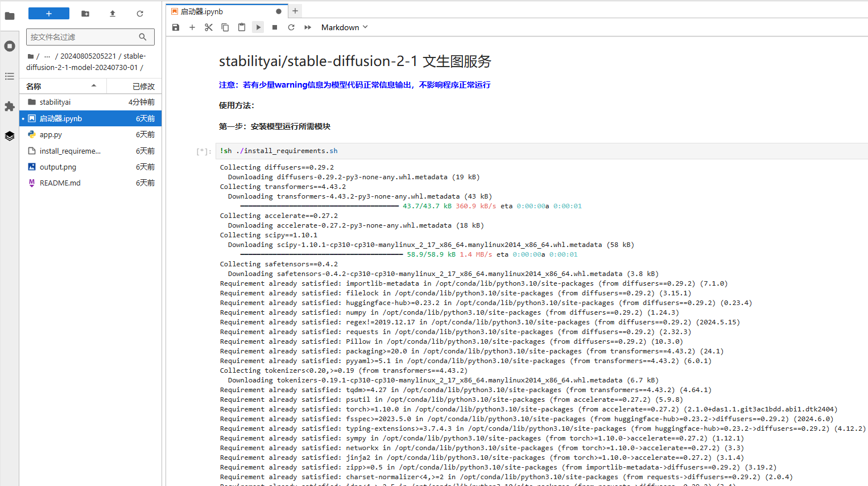Click the 第一步 install modules text
Image resolution: width=868 pixels, height=486 pixels.
tap(275, 126)
